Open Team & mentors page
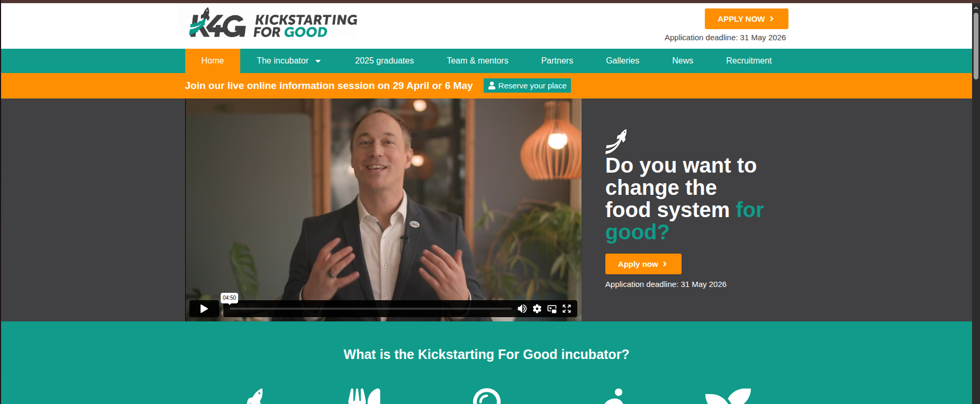 477,61
